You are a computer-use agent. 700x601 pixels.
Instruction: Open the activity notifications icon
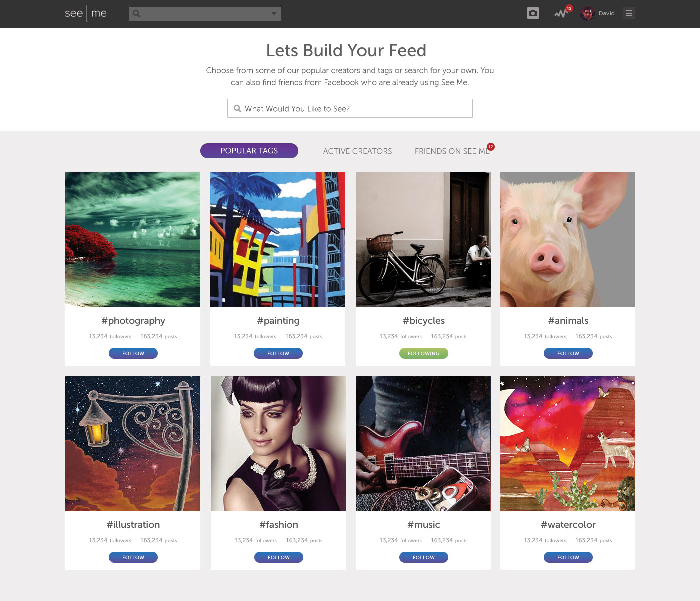[x=562, y=13]
